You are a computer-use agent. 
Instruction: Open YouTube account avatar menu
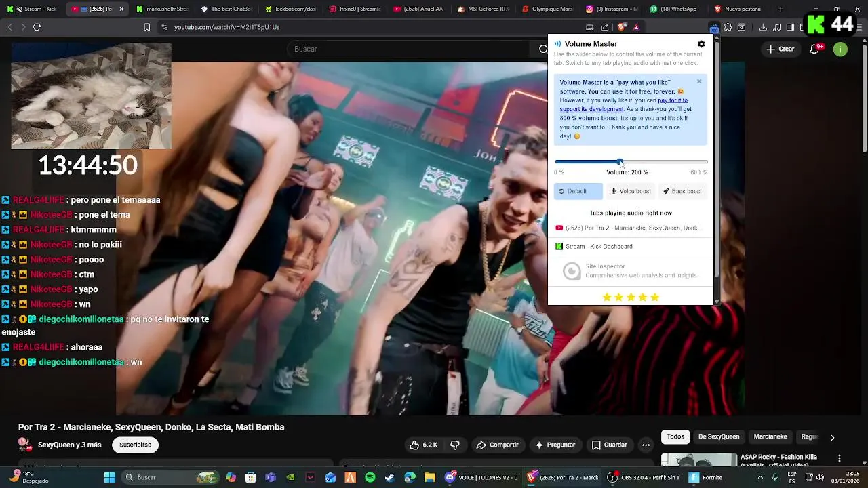[840, 49]
